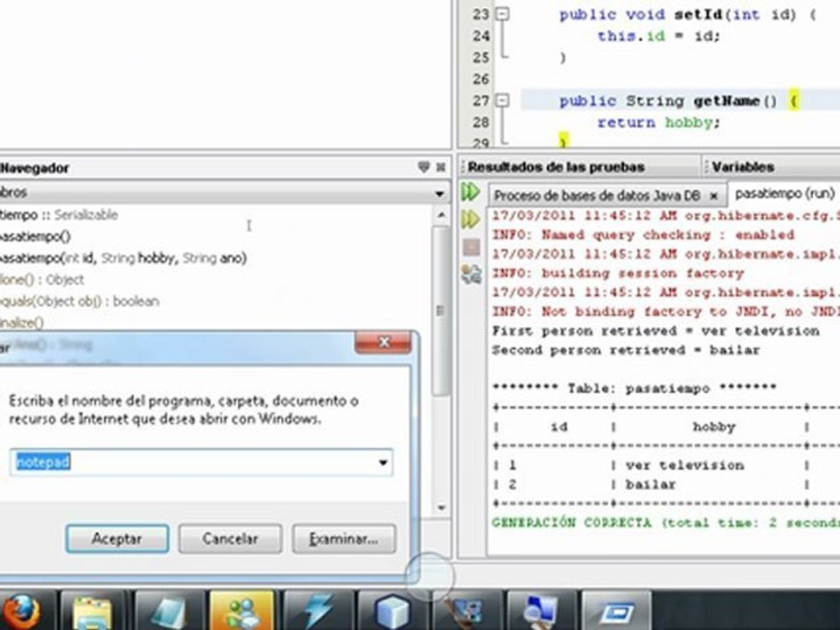Click the heart pin icon in Navegador header
This screenshot has width=840, height=630.
423,167
